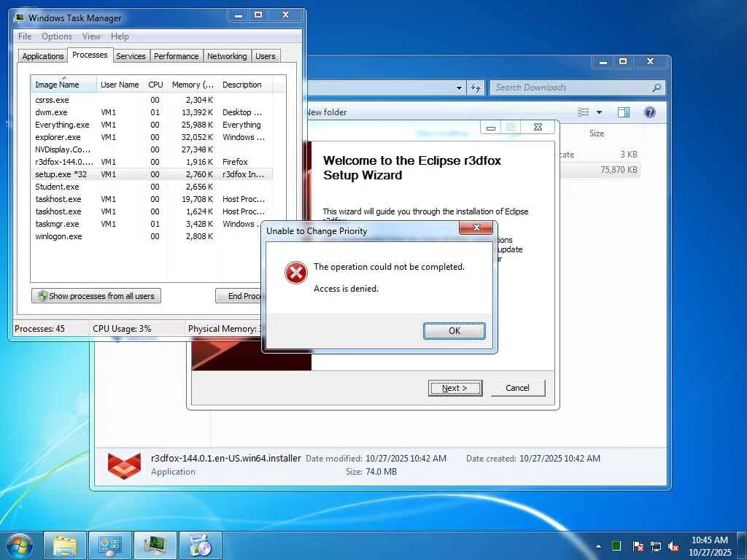Screen dimensions: 747x560
Task: Click the red error icon in the dialog
Action: [296, 273]
